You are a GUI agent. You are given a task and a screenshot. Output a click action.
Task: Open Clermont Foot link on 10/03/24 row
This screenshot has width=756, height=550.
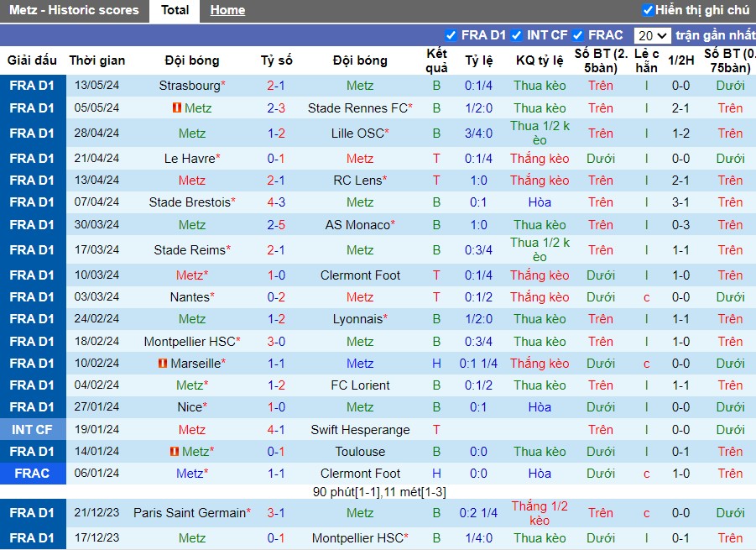point(360,275)
